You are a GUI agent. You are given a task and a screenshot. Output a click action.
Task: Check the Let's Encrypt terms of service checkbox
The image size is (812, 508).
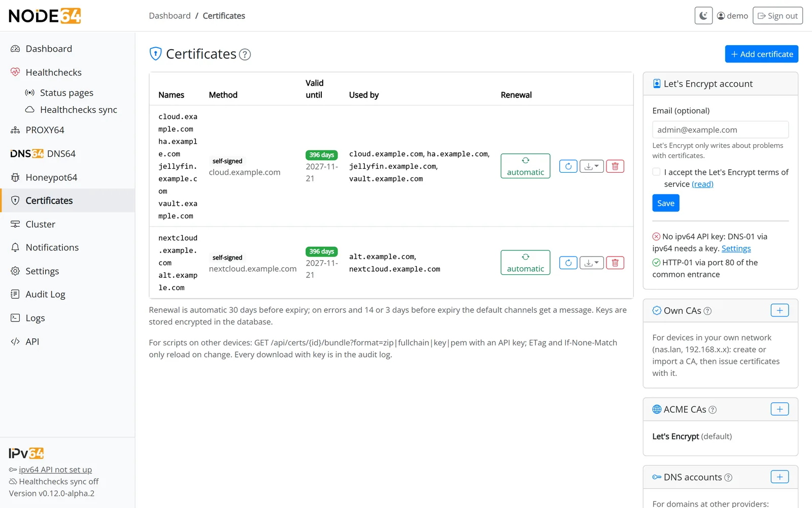(x=656, y=172)
